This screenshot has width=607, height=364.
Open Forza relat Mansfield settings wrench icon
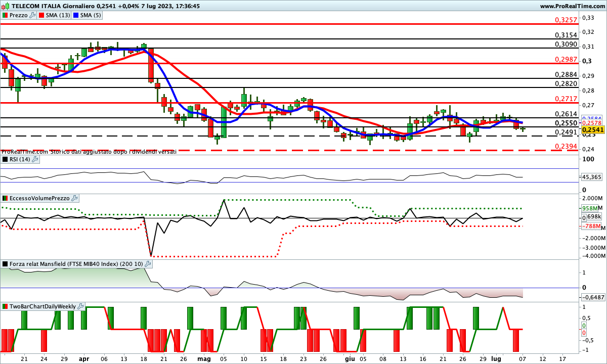(x=148, y=264)
